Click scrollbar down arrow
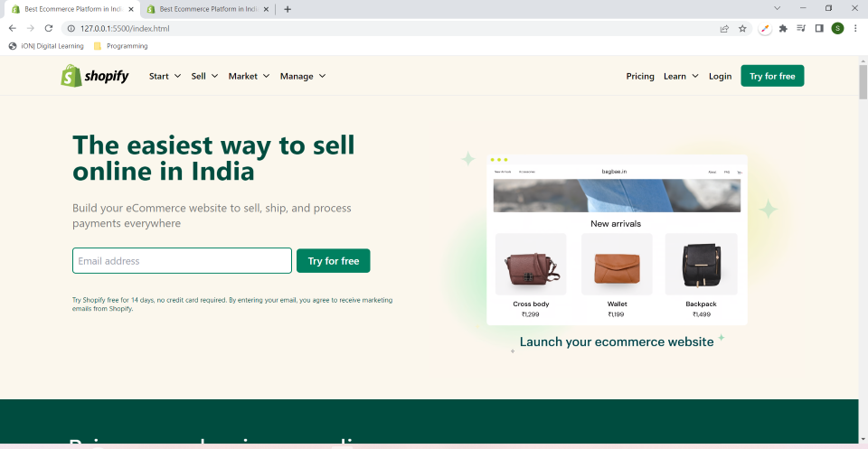Viewport: 868px width, 449px height. click(863, 438)
